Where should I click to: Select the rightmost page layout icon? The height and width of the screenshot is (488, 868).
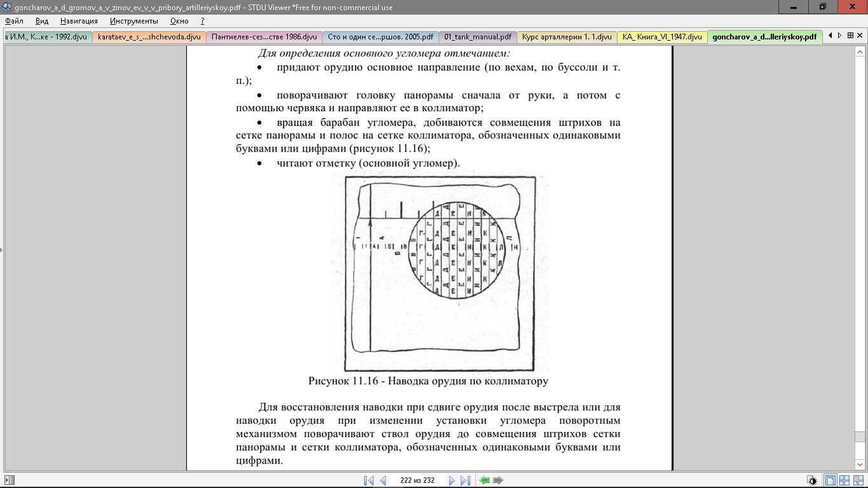(858, 480)
